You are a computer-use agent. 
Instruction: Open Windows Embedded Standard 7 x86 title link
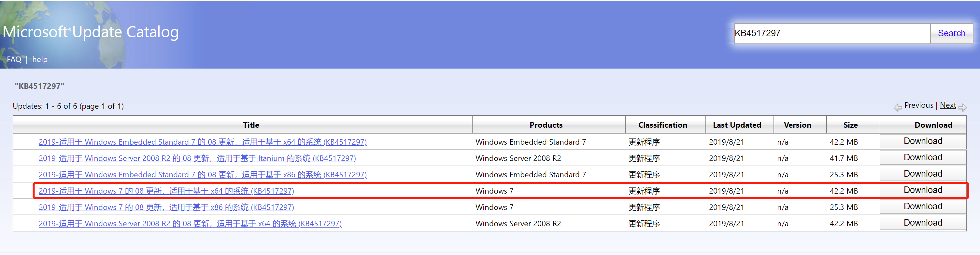pos(202,174)
